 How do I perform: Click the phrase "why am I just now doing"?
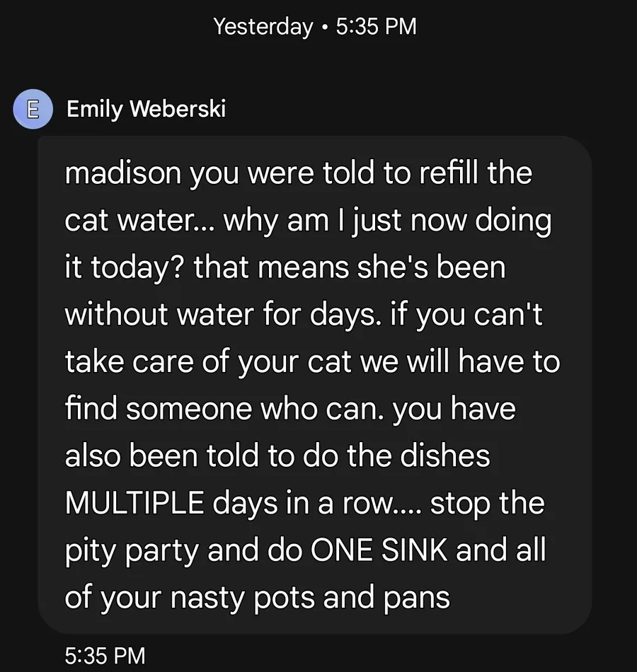[387, 221]
